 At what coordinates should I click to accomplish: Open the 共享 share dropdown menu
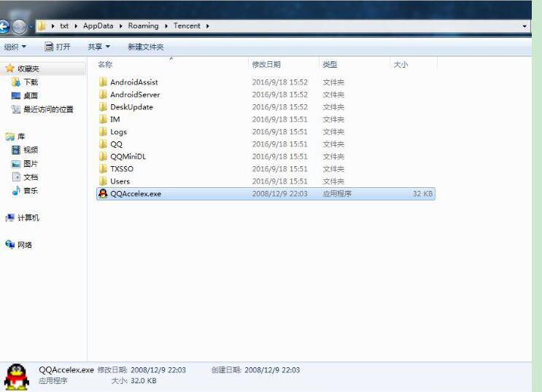tap(99, 47)
